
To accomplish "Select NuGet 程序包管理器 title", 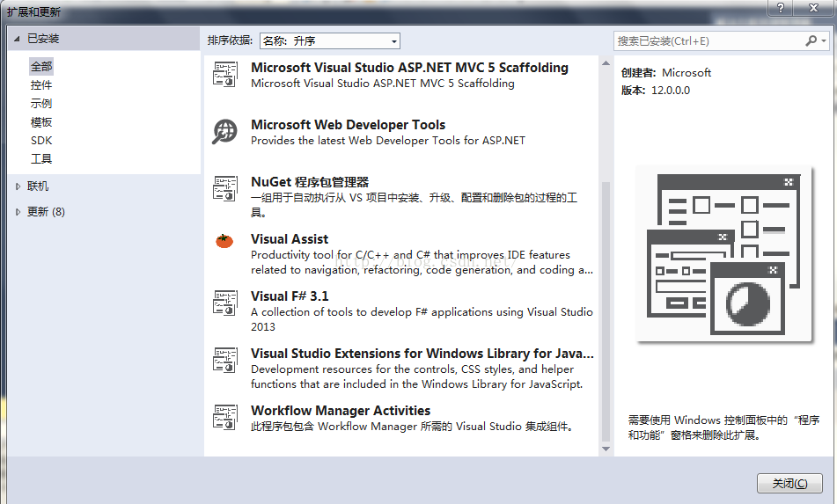I will coord(310,182).
